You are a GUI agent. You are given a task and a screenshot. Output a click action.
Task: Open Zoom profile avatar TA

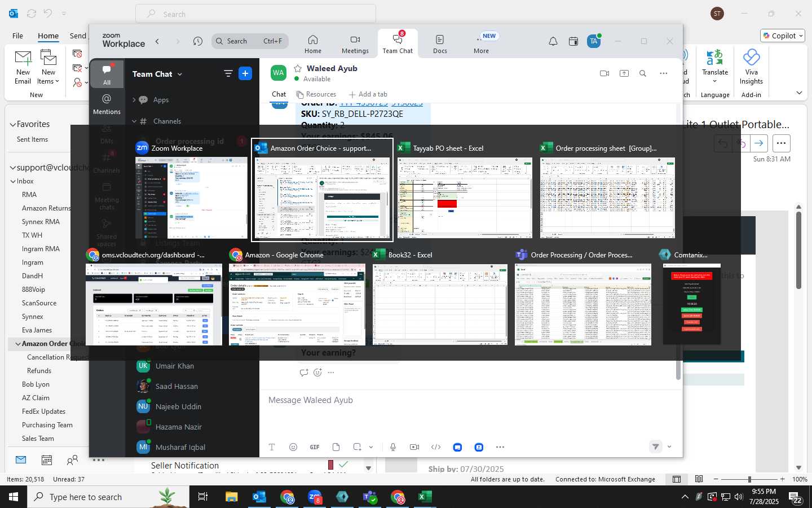(x=594, y=41)
